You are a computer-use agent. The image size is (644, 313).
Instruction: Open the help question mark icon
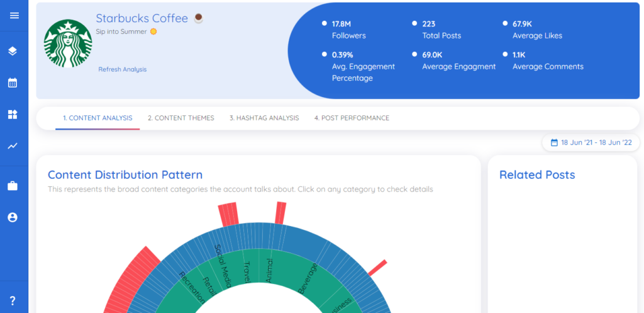[x=13, y=300]
